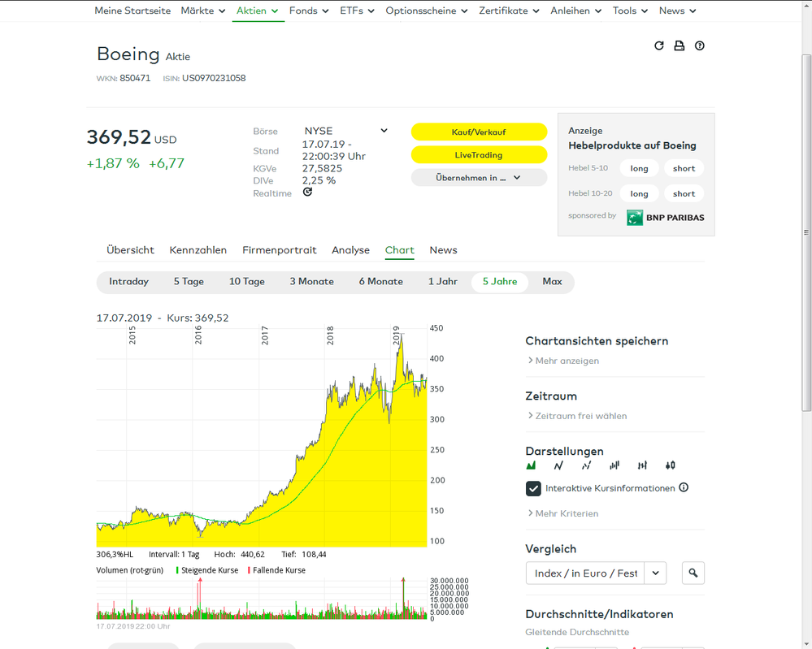
Task: Expand the Übernehmen in dropdown
Action: click(479, 177)
